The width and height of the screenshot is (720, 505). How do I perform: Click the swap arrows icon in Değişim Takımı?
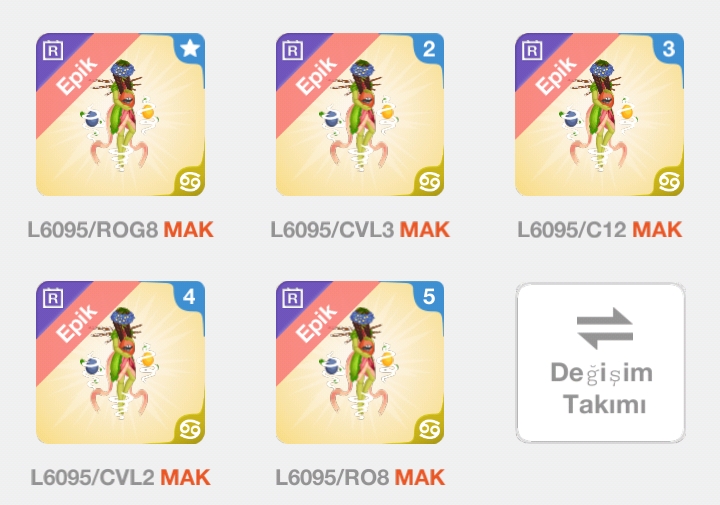(605, 328)
